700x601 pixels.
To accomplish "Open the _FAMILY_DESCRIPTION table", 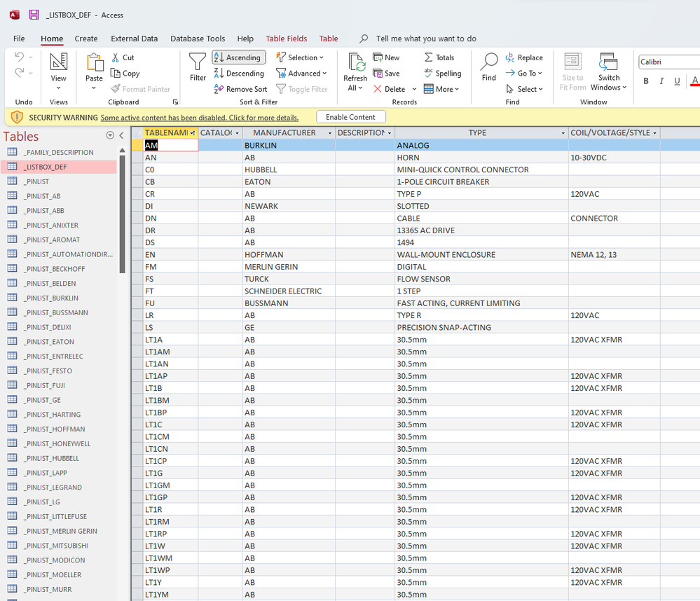I will pyautogui.click(x=59, y=152).
